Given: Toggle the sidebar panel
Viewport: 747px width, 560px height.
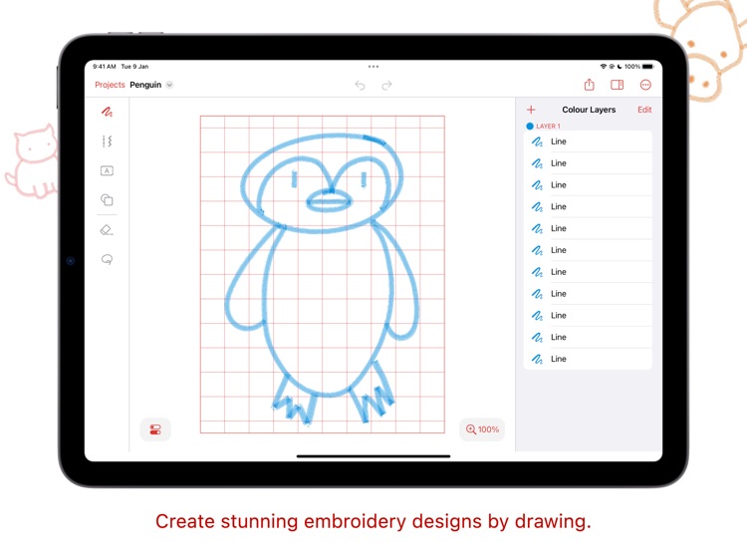Looking at the screenshot, I should click(x=617, y=85).
